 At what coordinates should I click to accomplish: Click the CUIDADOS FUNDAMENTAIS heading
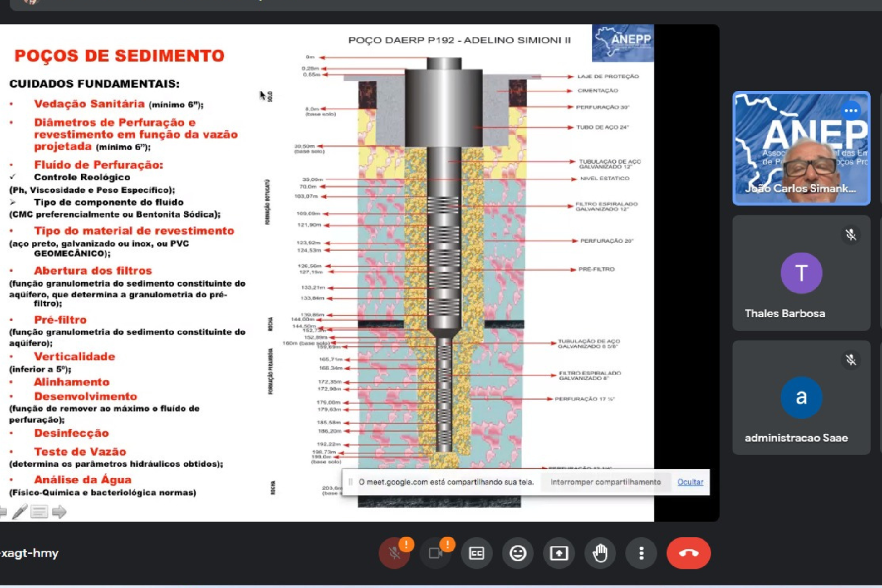[x=94, y=84]
